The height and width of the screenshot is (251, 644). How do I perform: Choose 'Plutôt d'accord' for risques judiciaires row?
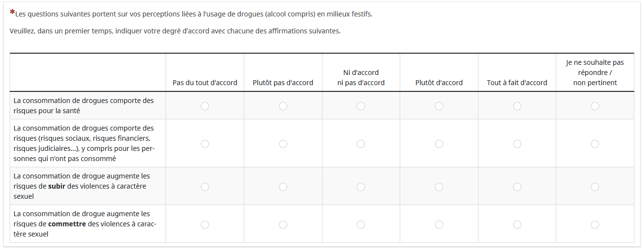439,144
